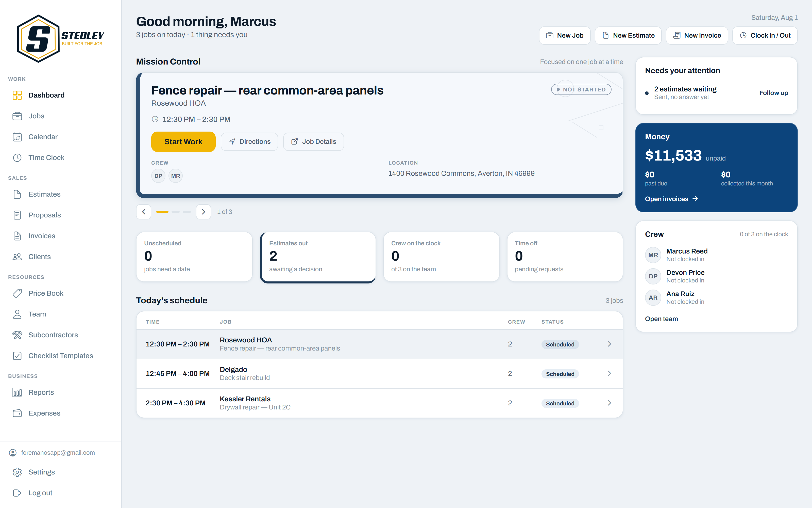Screen dimensions: 812x508
Task: Click the Clients people icon
Action: tap(17, 257)
